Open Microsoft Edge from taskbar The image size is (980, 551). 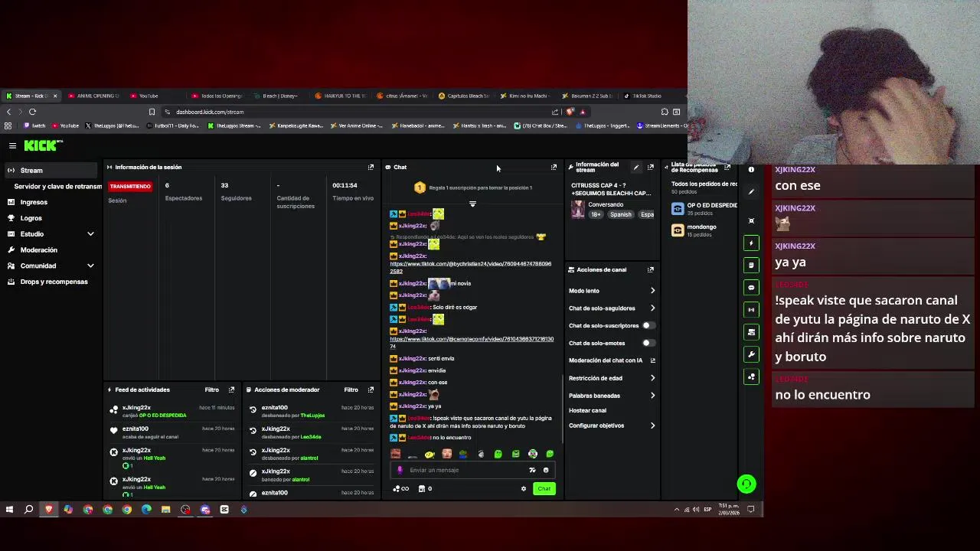point(146,509)
